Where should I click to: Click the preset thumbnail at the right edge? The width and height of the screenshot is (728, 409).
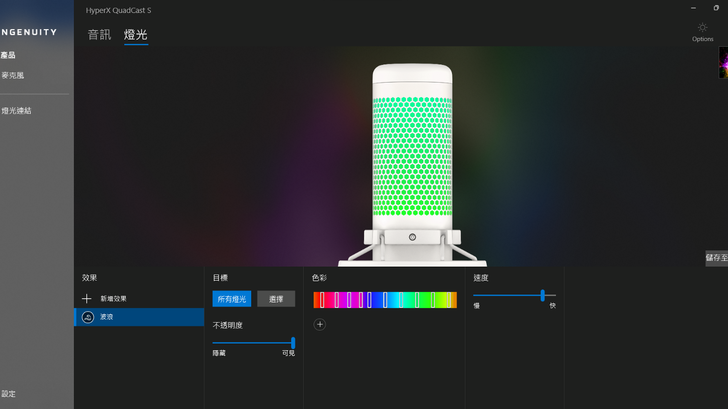723,63
